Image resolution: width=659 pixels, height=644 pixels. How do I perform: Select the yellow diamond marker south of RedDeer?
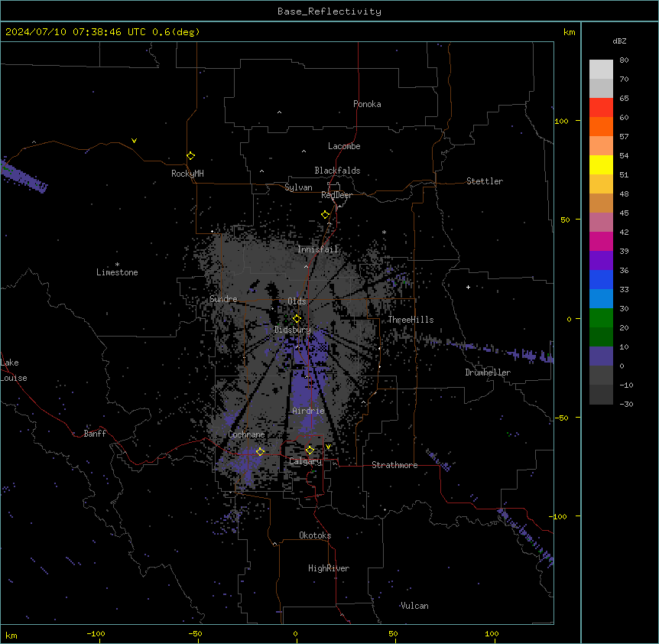pos(325,214)
